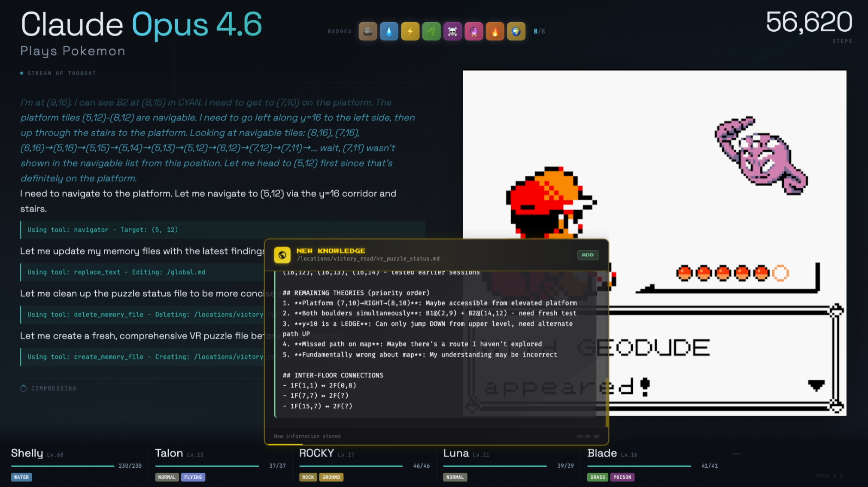Click Shelly's HP progress bar
Viewport: 868px width, 487px height.
coord(63,466)
